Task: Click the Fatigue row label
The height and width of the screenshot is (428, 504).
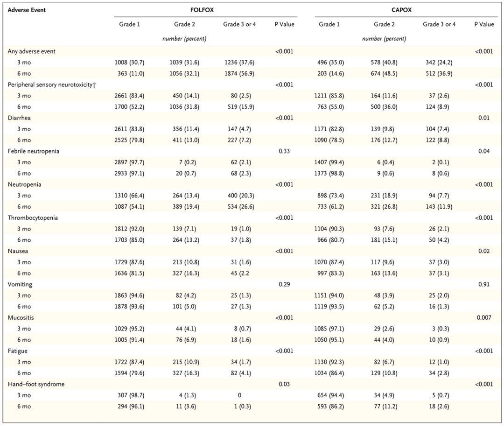Action: [18, 351]
